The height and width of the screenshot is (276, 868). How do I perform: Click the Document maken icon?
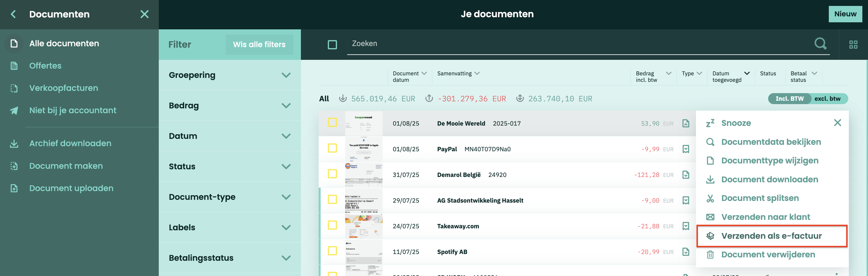click(x=14, y=166)
